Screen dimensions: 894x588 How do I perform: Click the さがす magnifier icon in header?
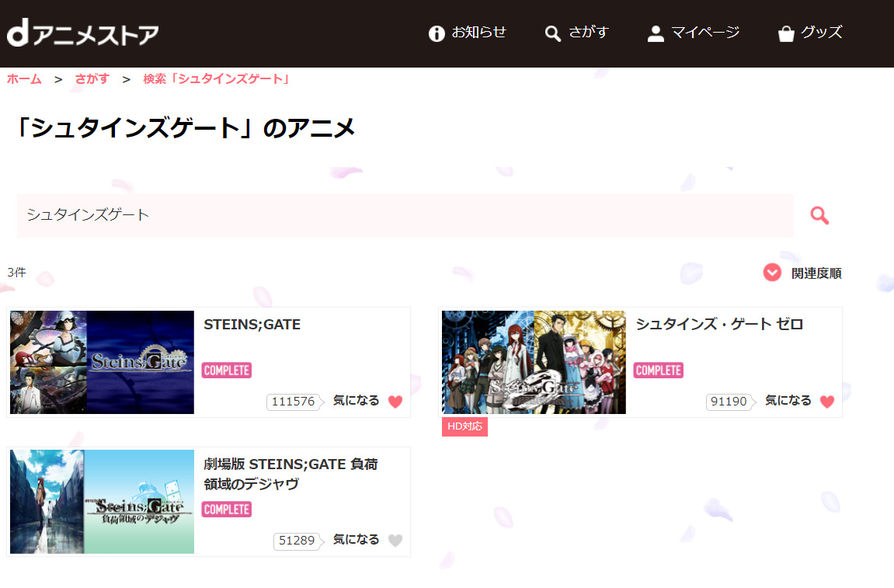pyautogui.click(x=552, y=33)
